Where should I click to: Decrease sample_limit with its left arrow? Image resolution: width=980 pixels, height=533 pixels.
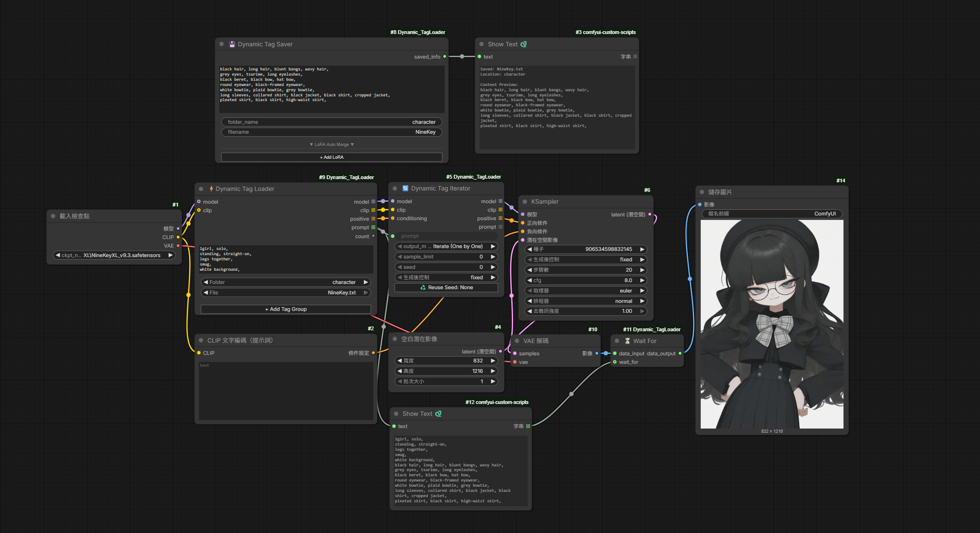pos(400,257)
